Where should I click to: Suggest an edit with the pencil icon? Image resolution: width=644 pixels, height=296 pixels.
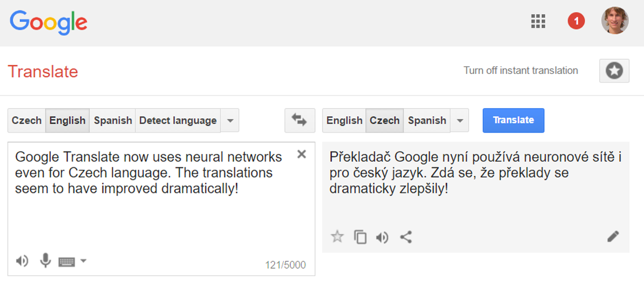click(x=613, y=237)
